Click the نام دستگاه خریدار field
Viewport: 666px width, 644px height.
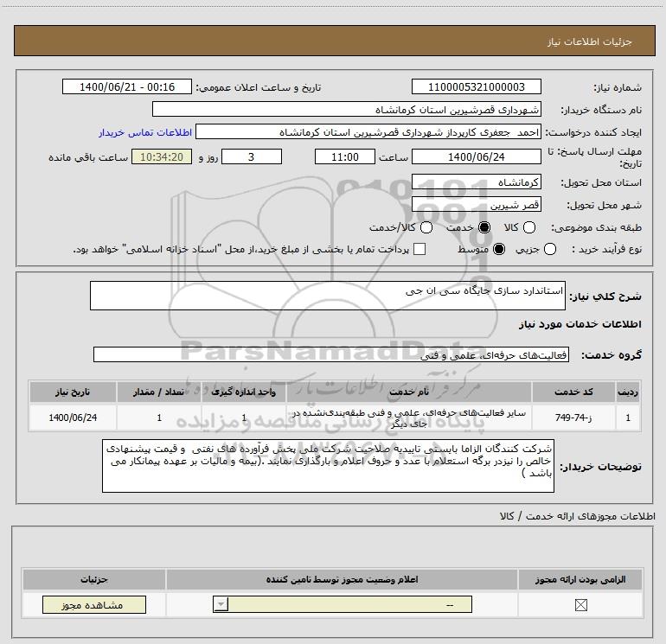(x=347, y=109)
